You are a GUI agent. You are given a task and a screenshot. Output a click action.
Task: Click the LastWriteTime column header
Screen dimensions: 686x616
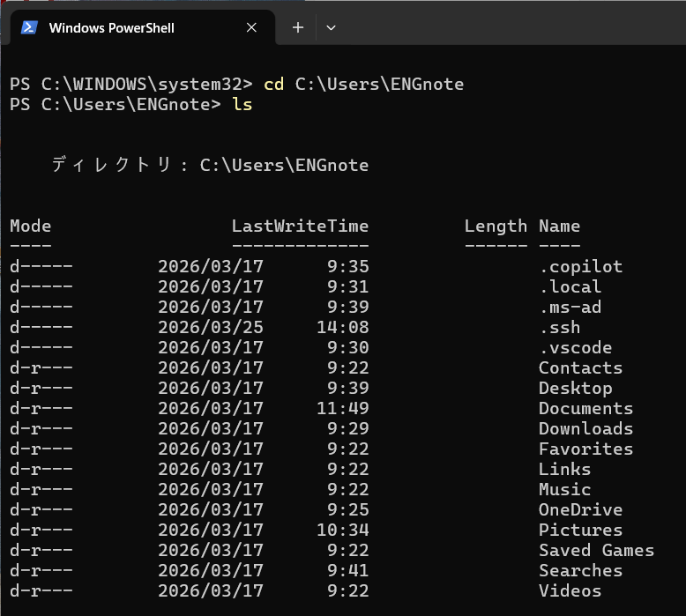tap(300, 226)
